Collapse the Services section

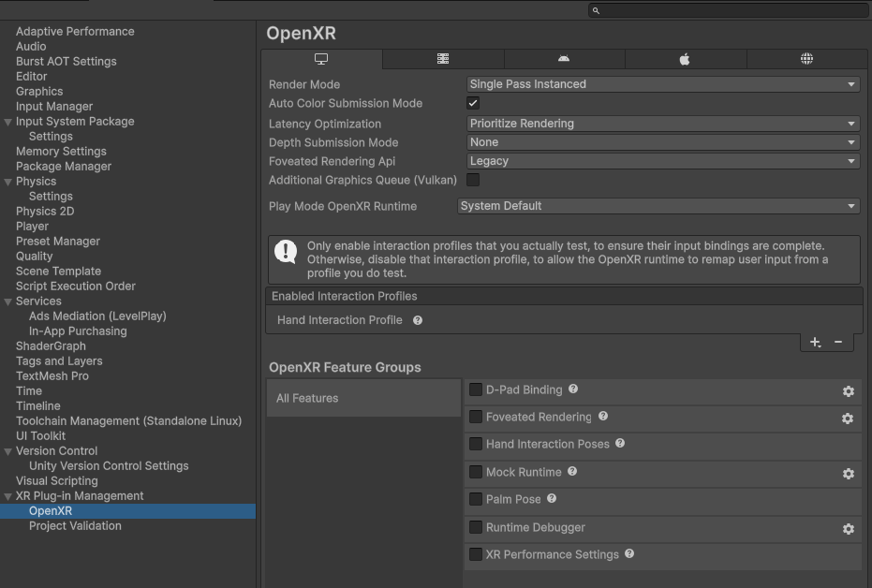pos(7,301)
